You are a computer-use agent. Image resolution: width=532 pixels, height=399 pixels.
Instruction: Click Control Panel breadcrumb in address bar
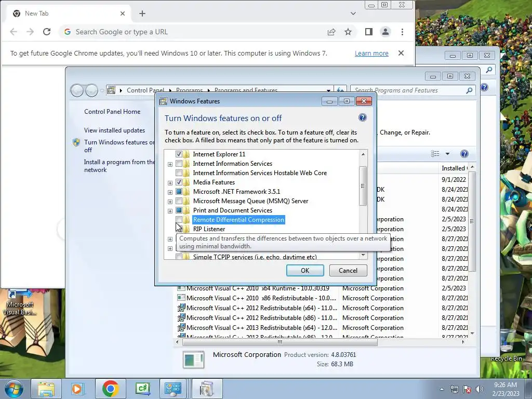click(x=145, y=90)
